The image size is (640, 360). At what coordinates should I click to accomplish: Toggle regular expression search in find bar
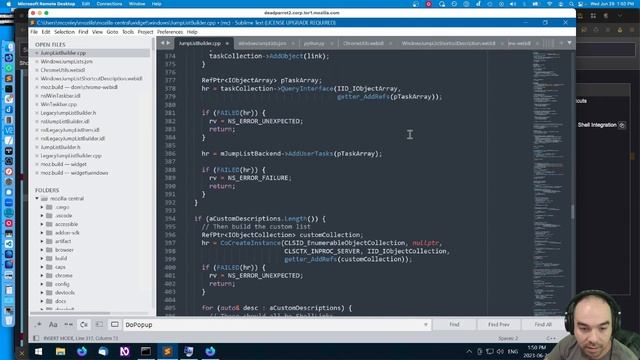(38, 324)
